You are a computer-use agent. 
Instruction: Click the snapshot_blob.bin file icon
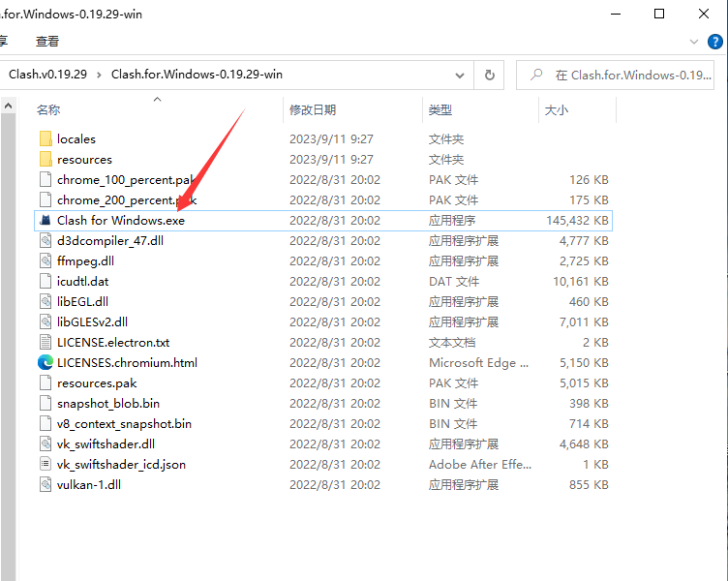pos(45,403)
